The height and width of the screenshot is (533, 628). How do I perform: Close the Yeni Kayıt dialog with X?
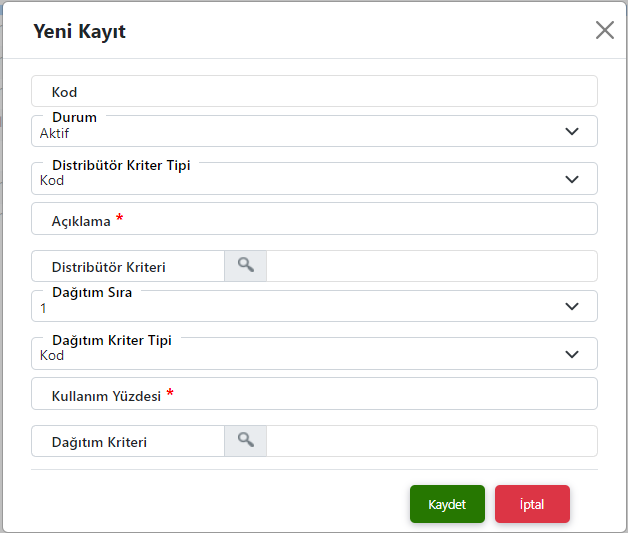tap(605, 30)
